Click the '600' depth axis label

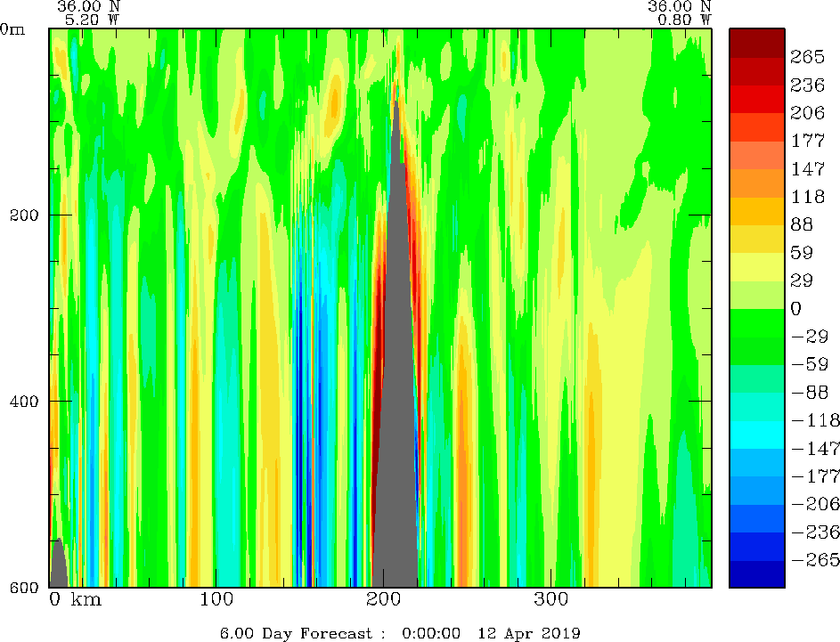(24, 588)
